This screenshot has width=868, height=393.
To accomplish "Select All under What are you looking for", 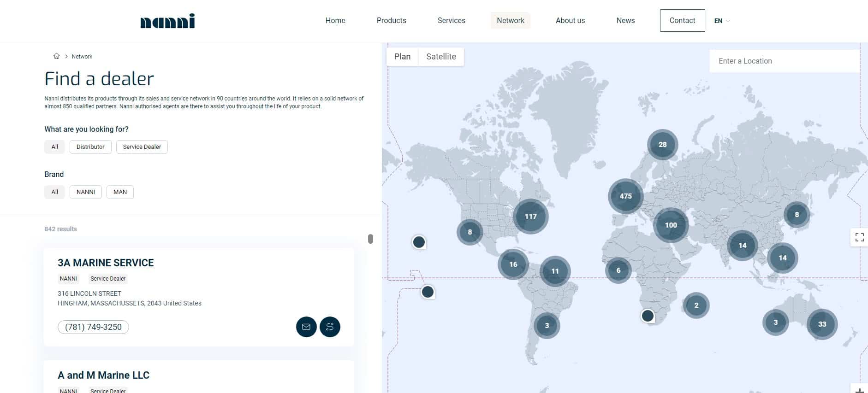I will point(55,147).
